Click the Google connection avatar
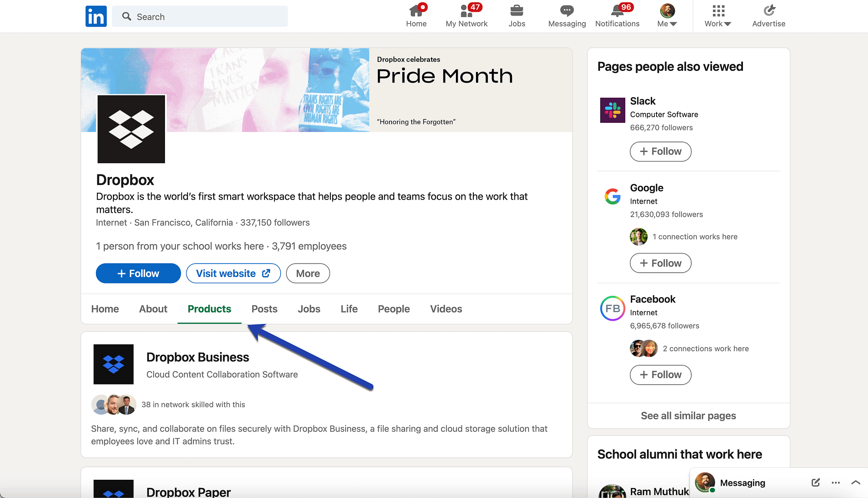The height and width of the screenshot is (498, 868). (x=639, y=237)
